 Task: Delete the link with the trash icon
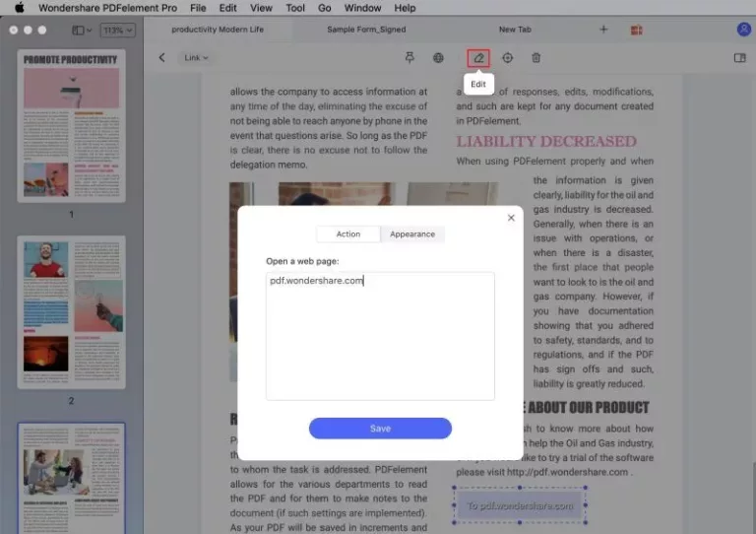536,58
